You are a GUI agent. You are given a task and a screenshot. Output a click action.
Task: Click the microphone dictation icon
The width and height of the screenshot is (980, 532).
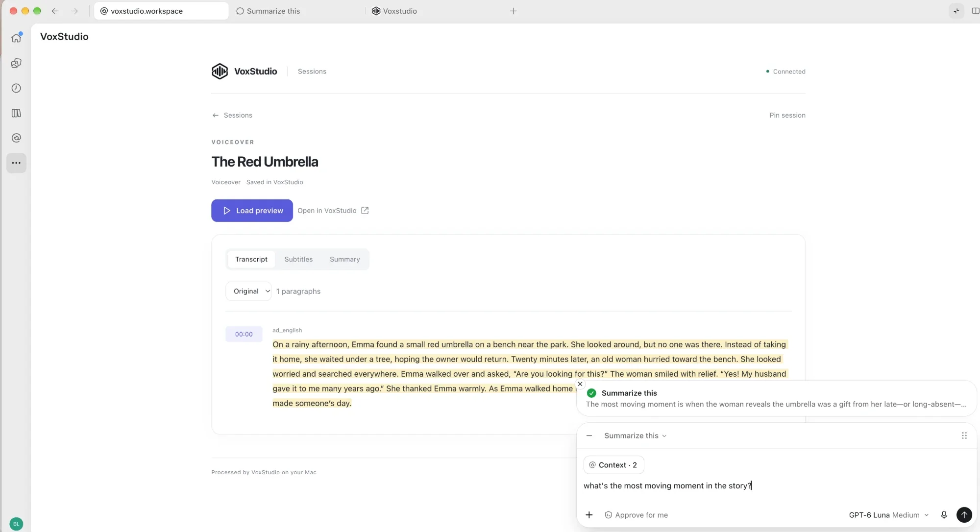pos(944,515)
